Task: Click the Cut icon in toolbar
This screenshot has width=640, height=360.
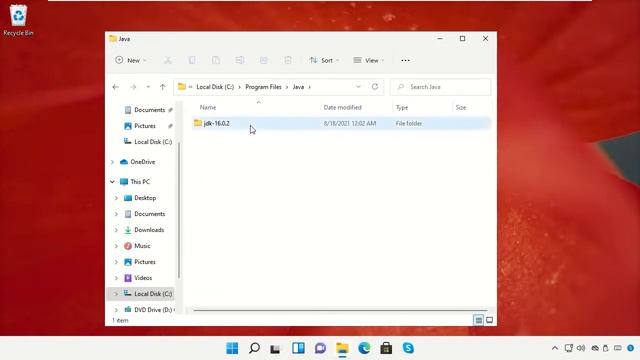Action: point(168,60)
